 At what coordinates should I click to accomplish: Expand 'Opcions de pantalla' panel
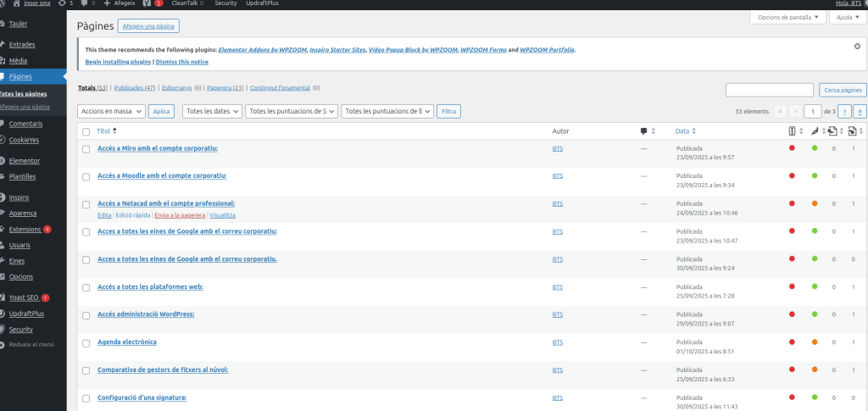[789, 17]
